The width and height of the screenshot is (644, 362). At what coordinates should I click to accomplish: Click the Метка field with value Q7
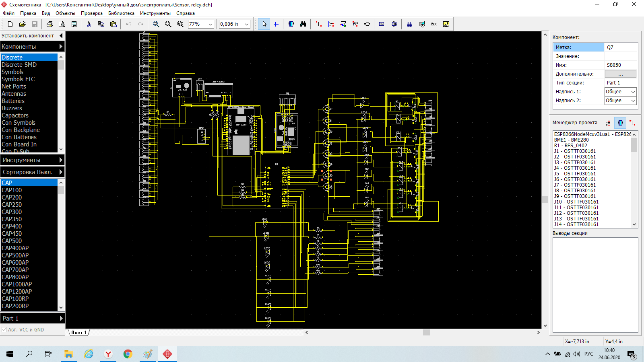[620, 47]
